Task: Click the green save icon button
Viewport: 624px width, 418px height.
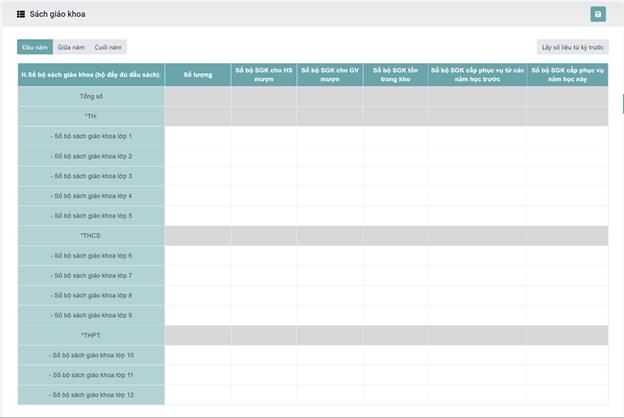Action: tap(598, 14)
